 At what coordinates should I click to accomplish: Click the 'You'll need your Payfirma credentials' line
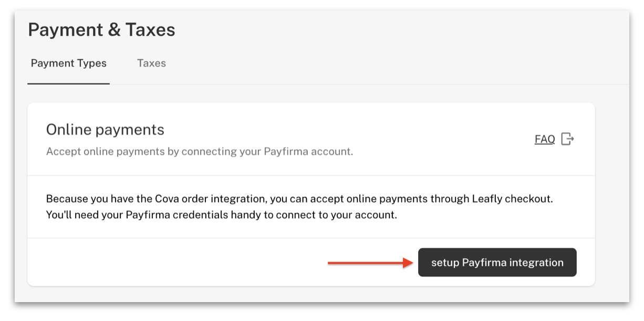[x=221, y=215]
